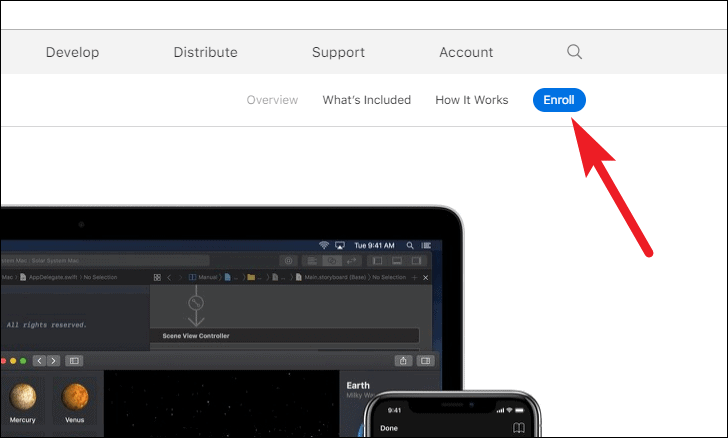Click the Notification Center icon in pictured Mac
This screenshot has width=728, height=438.
(x=426, y=245)
